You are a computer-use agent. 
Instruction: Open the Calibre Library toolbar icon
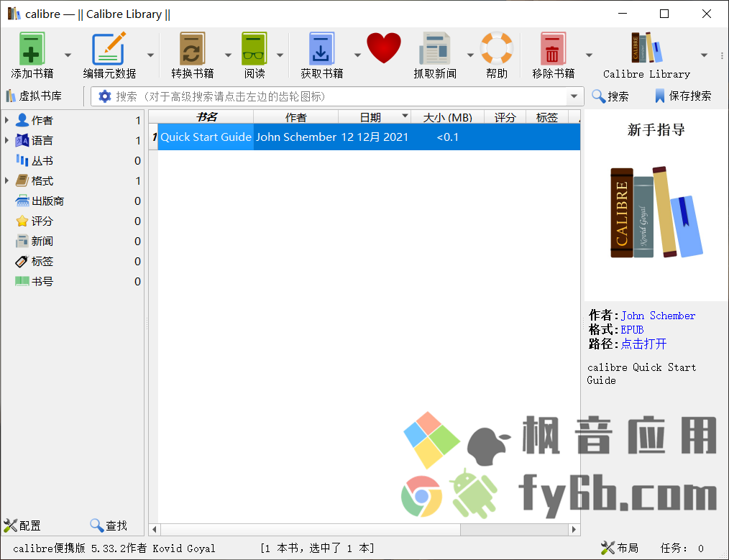(x=646, y=48)
